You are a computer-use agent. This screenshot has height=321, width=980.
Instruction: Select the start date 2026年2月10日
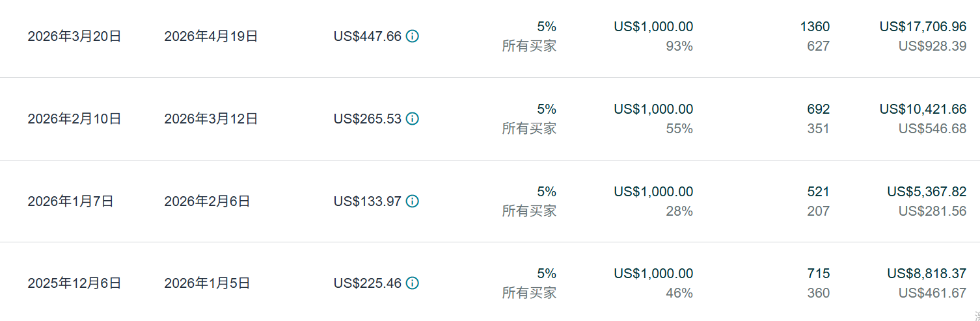click(74, 119)
